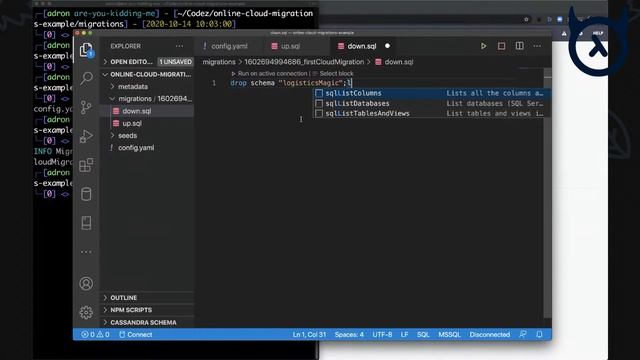Image resolution: width=640 pixels, height=360 pixels.
Task: Open the Search view icon
Action: [x=86, y=78]
